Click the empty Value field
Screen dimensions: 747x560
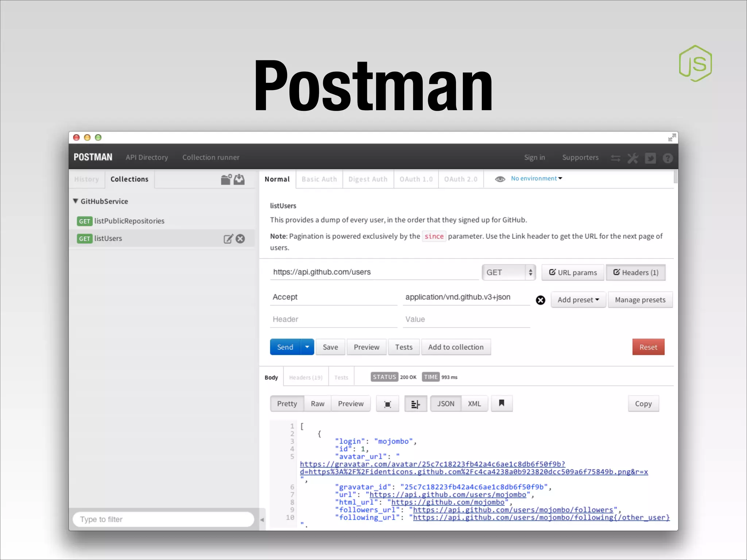click(466, 319)
